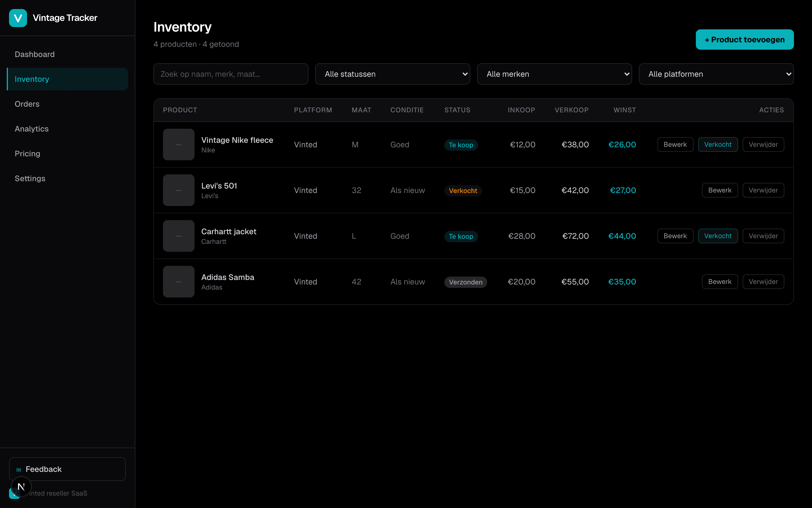Click the Vintage Tracker logo icon
The width and height of the screenshot is (812, 508).
pyautogui.click(x=18, y=18)
